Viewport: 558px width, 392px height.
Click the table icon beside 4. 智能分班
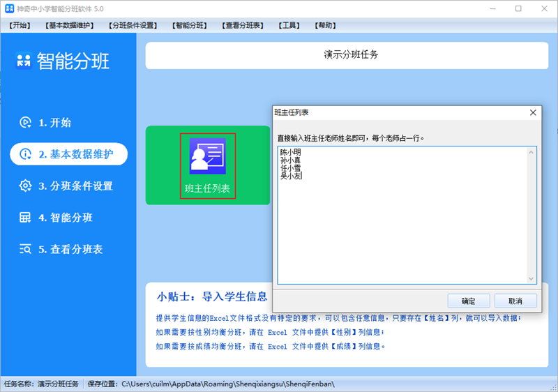[25, 218]
